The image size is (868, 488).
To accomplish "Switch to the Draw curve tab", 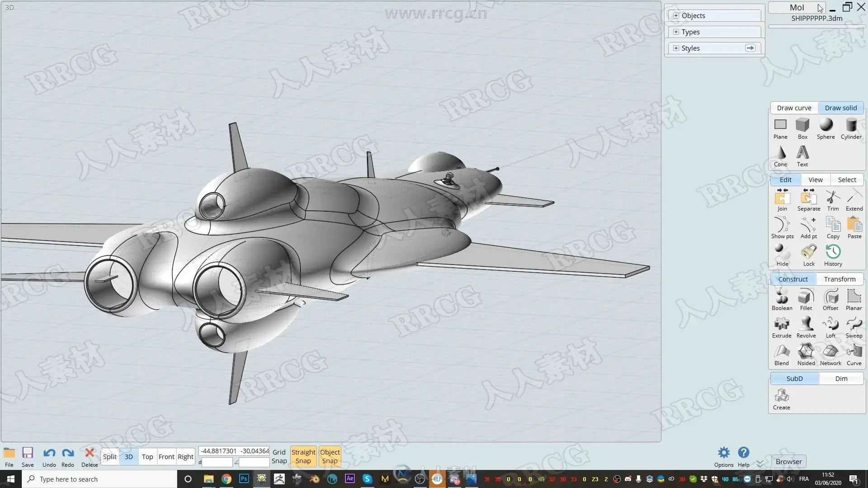I will click(x=794, y=108).
